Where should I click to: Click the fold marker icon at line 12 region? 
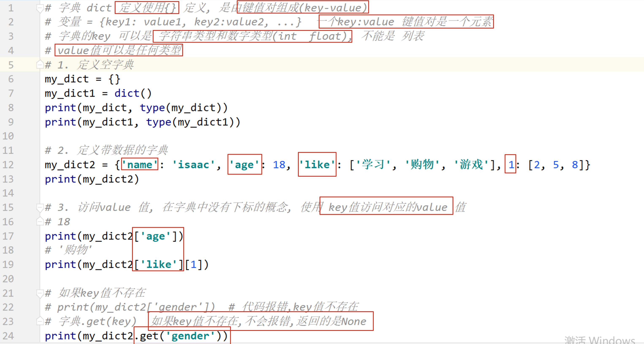point(40,165)
